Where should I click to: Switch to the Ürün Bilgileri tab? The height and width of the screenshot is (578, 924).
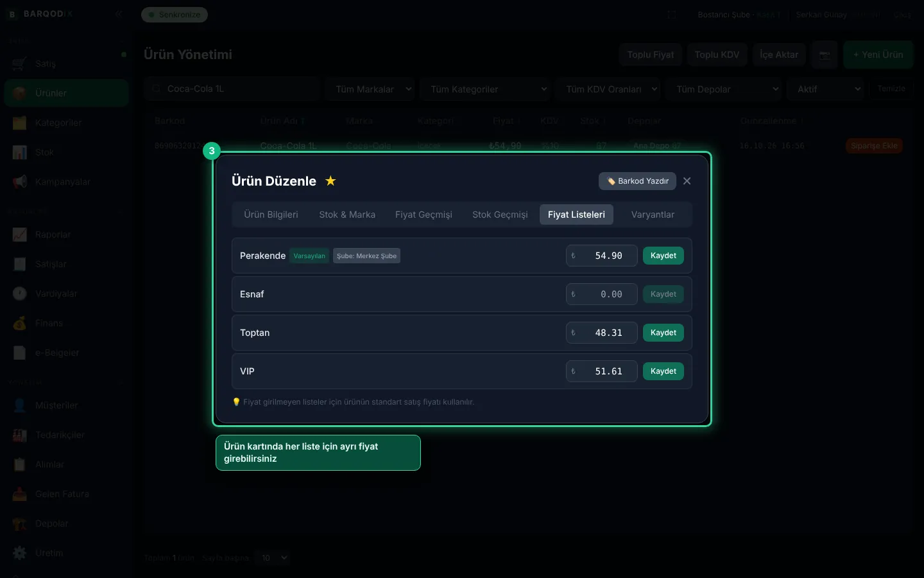(271, 215)
